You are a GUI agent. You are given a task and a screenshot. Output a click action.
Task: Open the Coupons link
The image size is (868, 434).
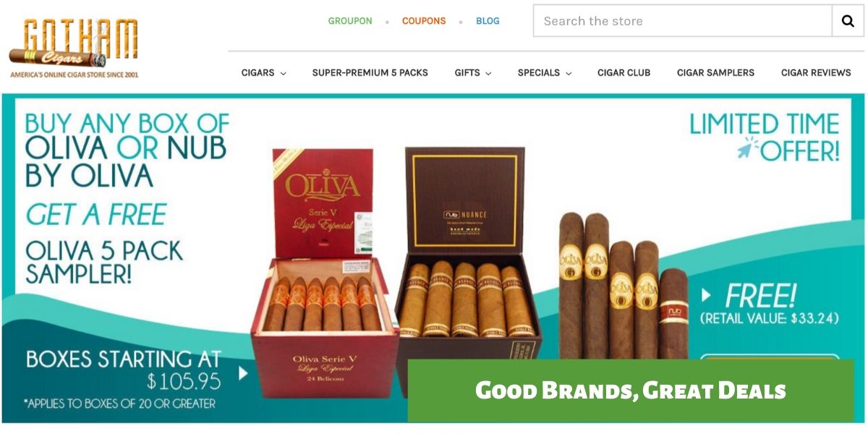(x=424, y=21)
